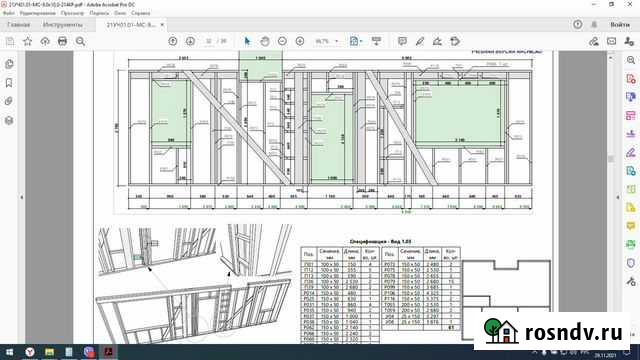Select the hand pan tool
The image size is (640, 360).
[265, 41]
